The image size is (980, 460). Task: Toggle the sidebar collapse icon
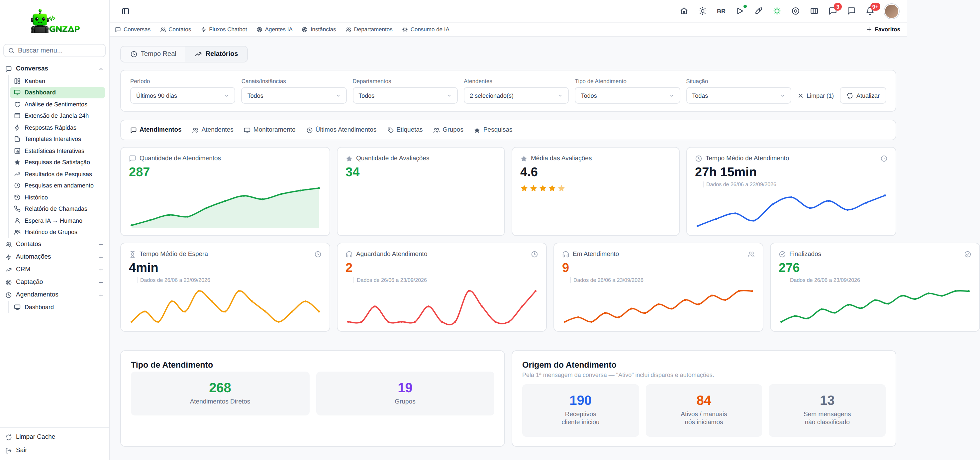(126, 11)
